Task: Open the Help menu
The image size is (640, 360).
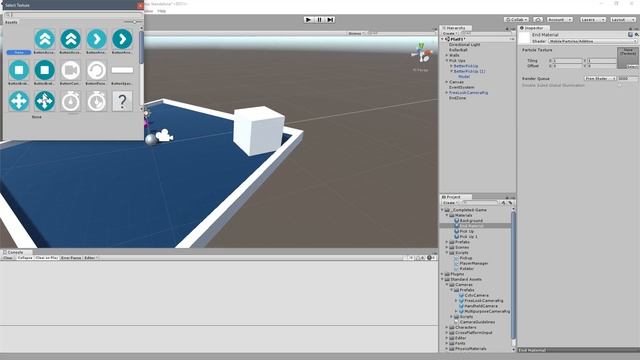Action: coord(162,11)
